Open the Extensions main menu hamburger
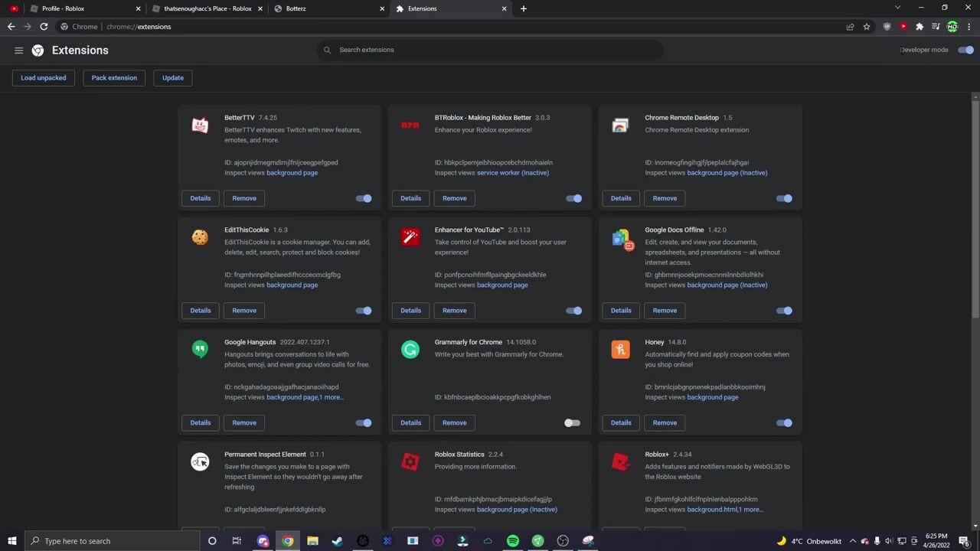 click(18, 50)
